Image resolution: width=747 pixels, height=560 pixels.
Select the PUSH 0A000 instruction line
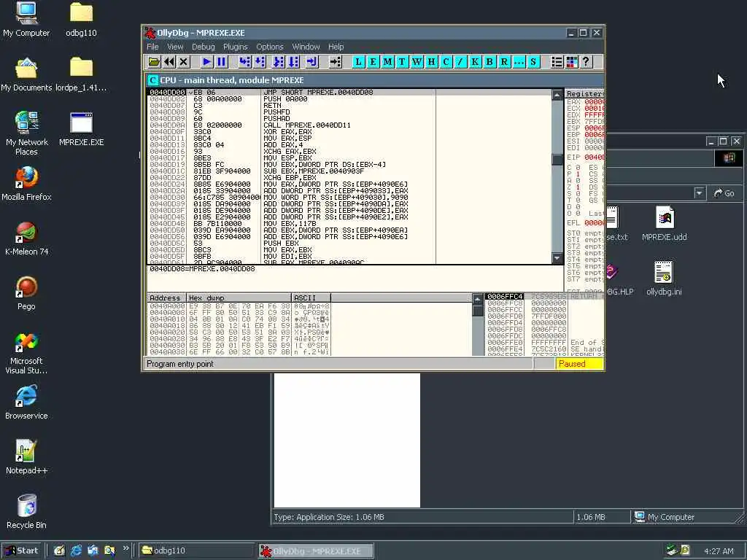[285, 99]
